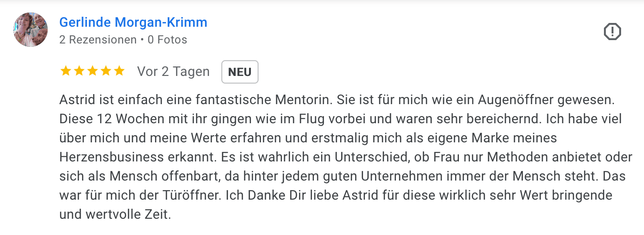Report this review via the flag icon
The image size is (644, 235).
point(612,32)
